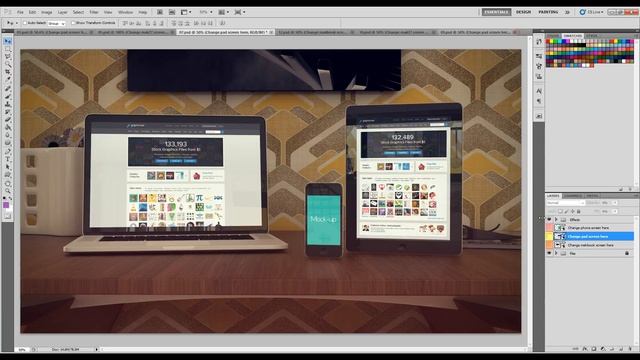Click the purple foreground color swatch
The height and width of the screenshot is (360, 640).
(x=6, y=205)
